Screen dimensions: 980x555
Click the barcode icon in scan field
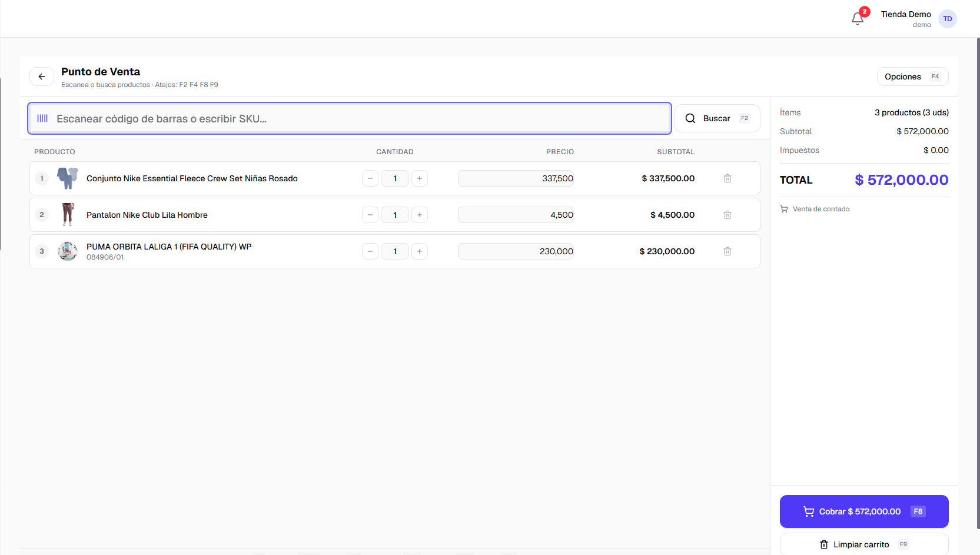42,118
